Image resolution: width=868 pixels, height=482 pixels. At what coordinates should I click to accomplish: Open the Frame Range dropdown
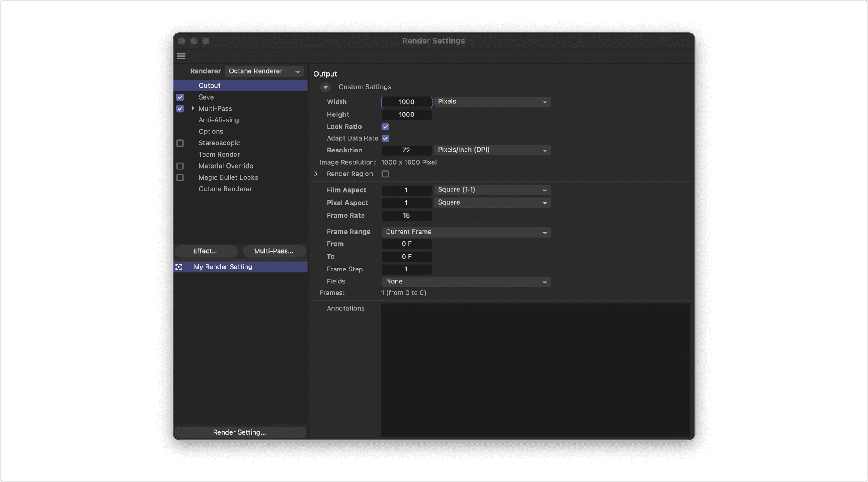point(466,232)
